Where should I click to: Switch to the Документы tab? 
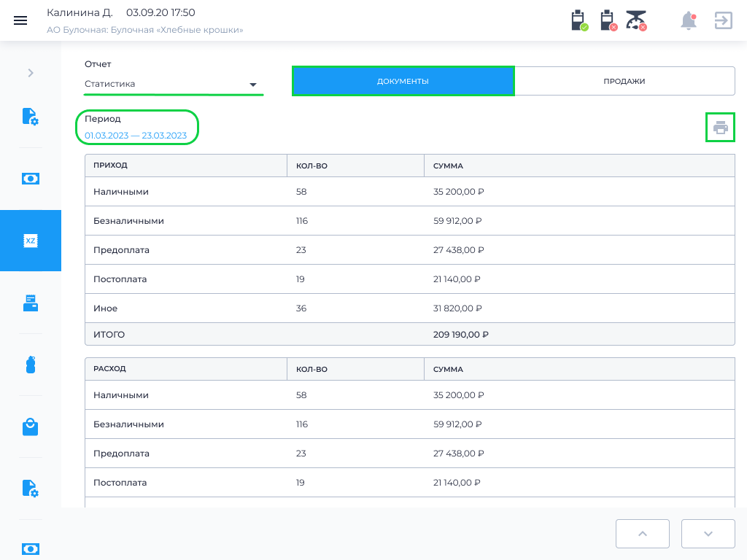403,81
